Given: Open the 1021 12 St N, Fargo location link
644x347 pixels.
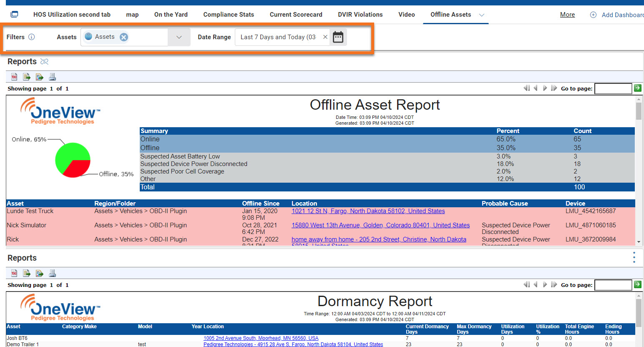Looking at the screenshot, I should (368, 211).
